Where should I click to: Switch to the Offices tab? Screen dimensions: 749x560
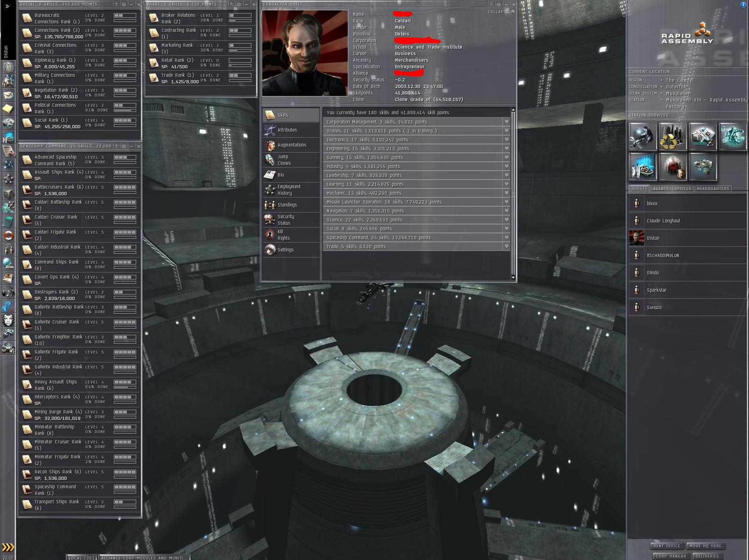tap(683, 189)
